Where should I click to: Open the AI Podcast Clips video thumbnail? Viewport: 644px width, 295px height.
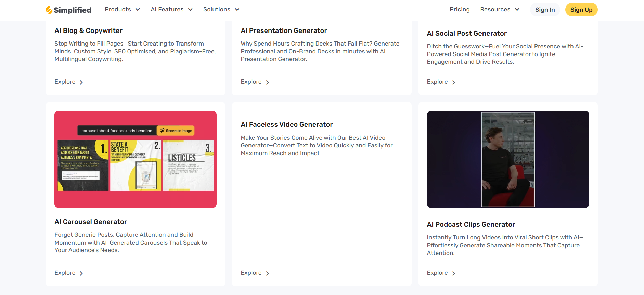coord(508,159)
